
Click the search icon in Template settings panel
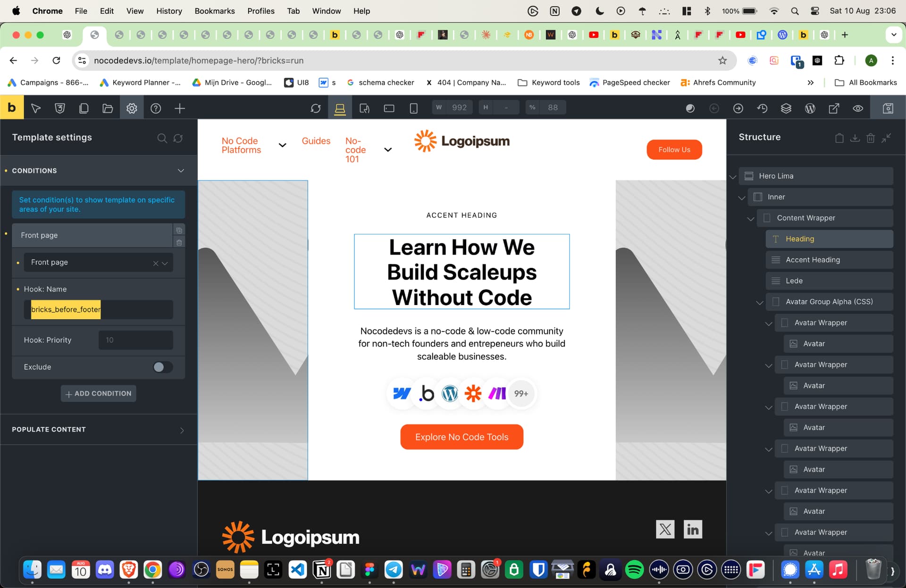pos(162,138)
